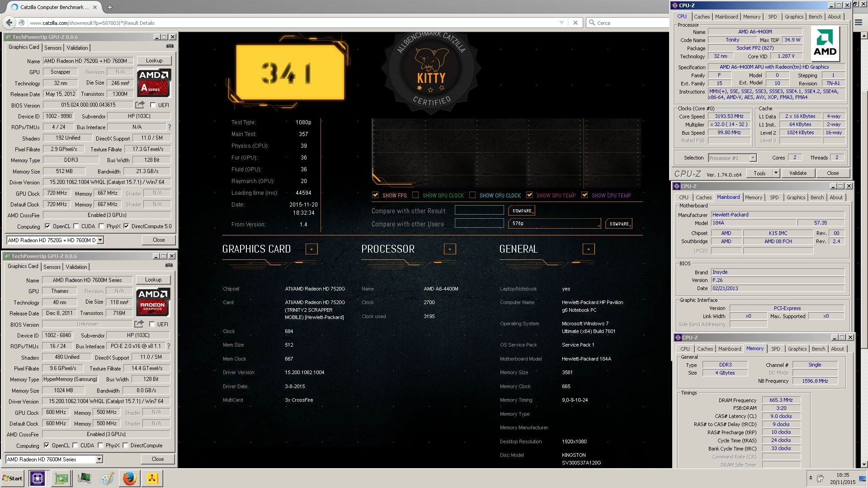
Task: Open Bench tab in Memory CPU-Z window
Action: [x=818, y=349]
